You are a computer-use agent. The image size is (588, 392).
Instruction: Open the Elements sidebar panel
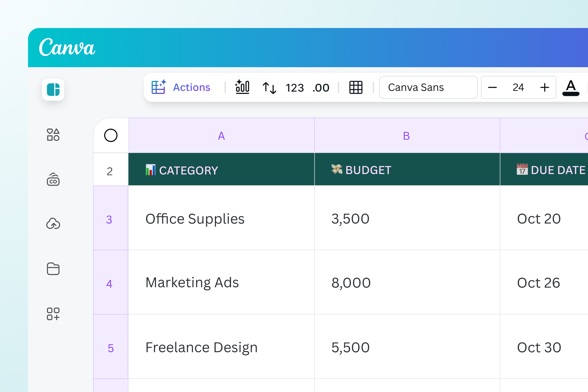point(53,135)
